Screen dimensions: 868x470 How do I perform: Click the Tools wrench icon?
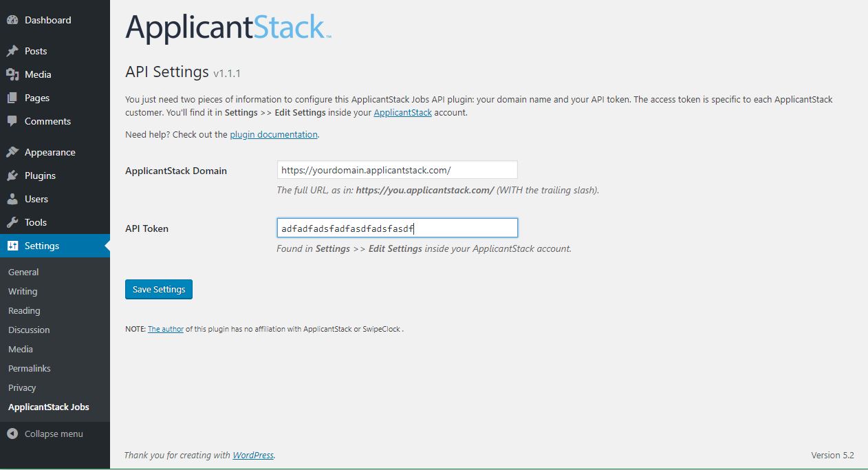click(12, 222)
